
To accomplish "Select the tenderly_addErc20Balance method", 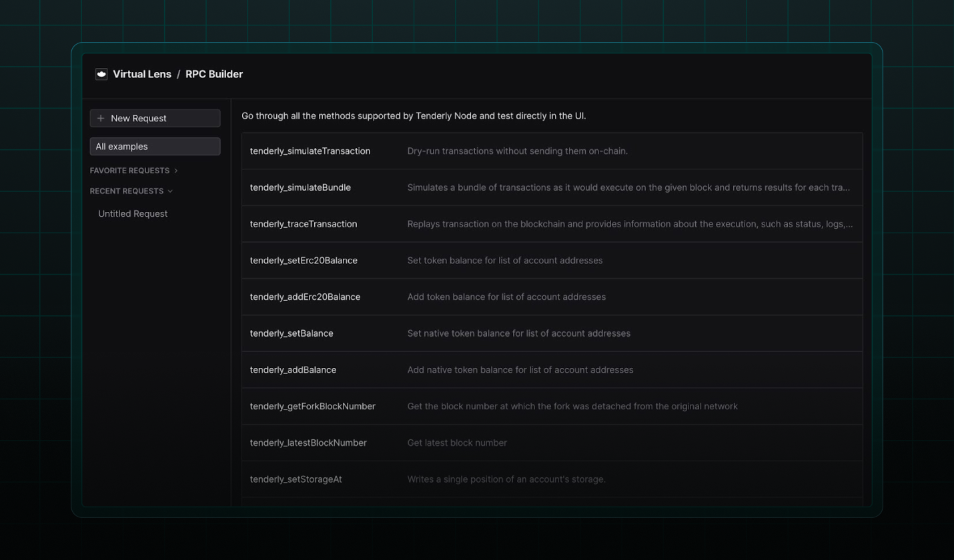I will (305, 297).
